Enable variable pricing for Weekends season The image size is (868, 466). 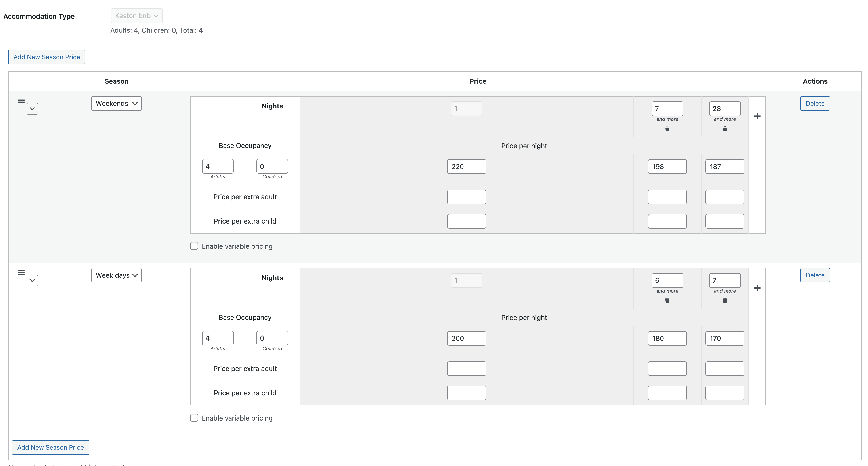coord(194,246)
